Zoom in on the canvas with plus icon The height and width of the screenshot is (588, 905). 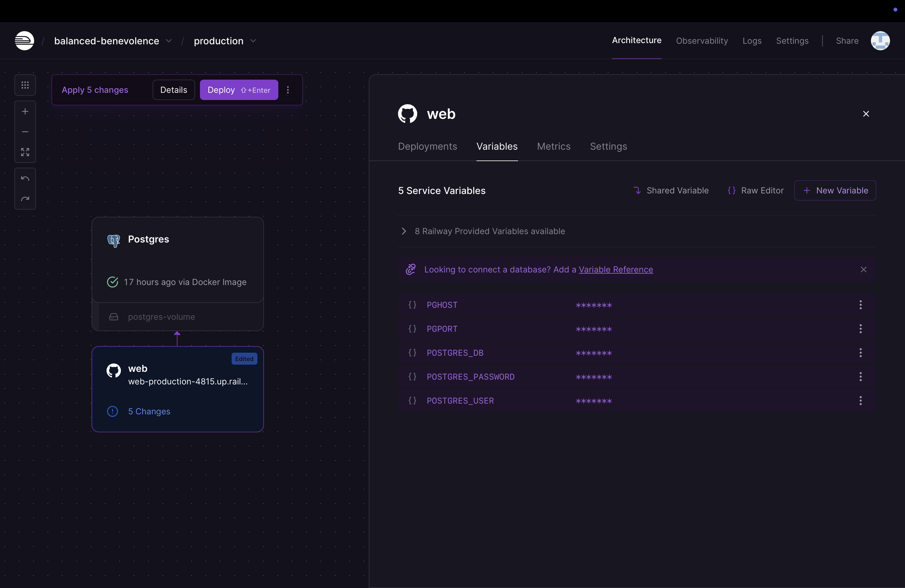tap(25, 111)
